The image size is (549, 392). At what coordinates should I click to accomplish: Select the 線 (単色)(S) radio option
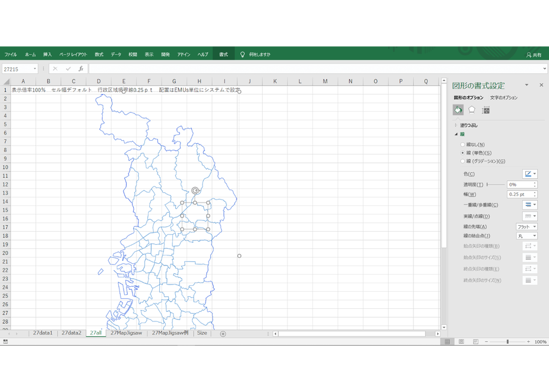462,153
